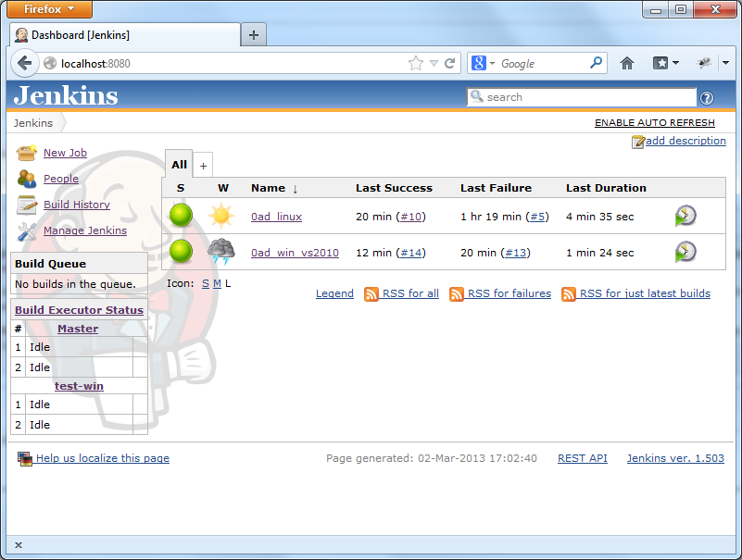Sort jobs by Name column header
The image size is (742, 560).
pos(274,188)
